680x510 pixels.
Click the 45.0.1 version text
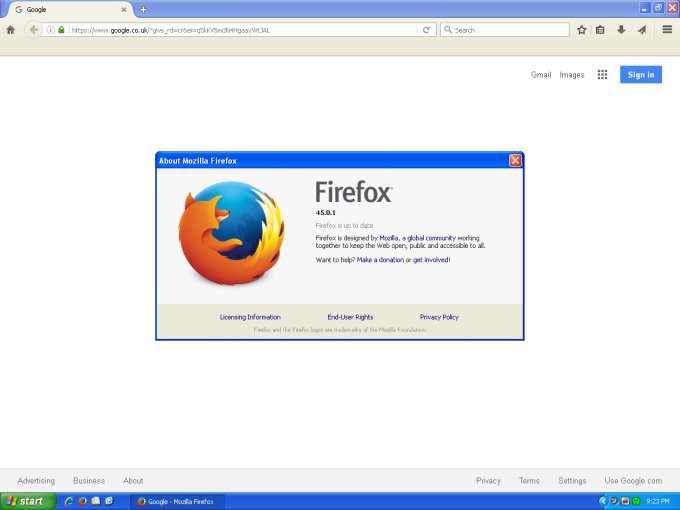[x=326, y=212]
